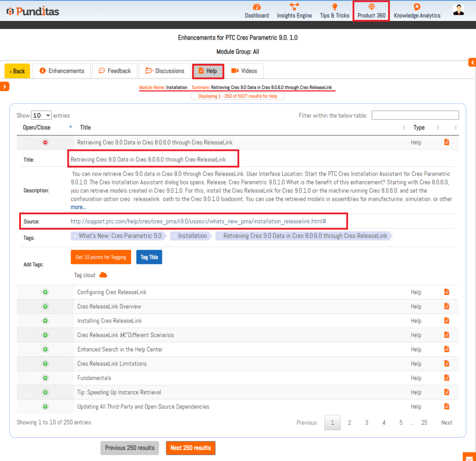Screen dimensions: 476x461
Task: Click the Filter within table input field
Action: (x=415, y=115)
